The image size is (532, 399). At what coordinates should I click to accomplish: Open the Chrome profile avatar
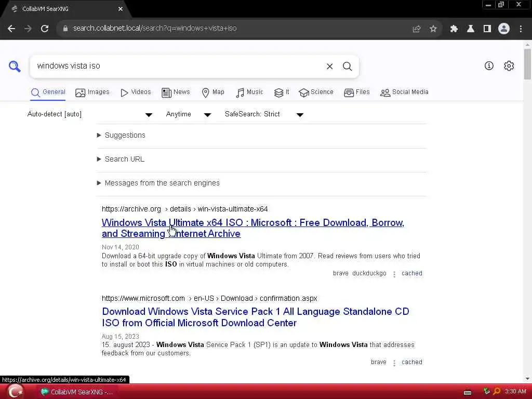click(504, 29)
